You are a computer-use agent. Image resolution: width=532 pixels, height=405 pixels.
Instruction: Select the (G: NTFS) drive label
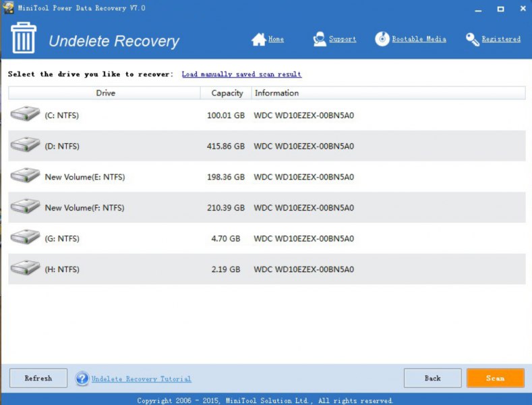[x=62, y=238]
